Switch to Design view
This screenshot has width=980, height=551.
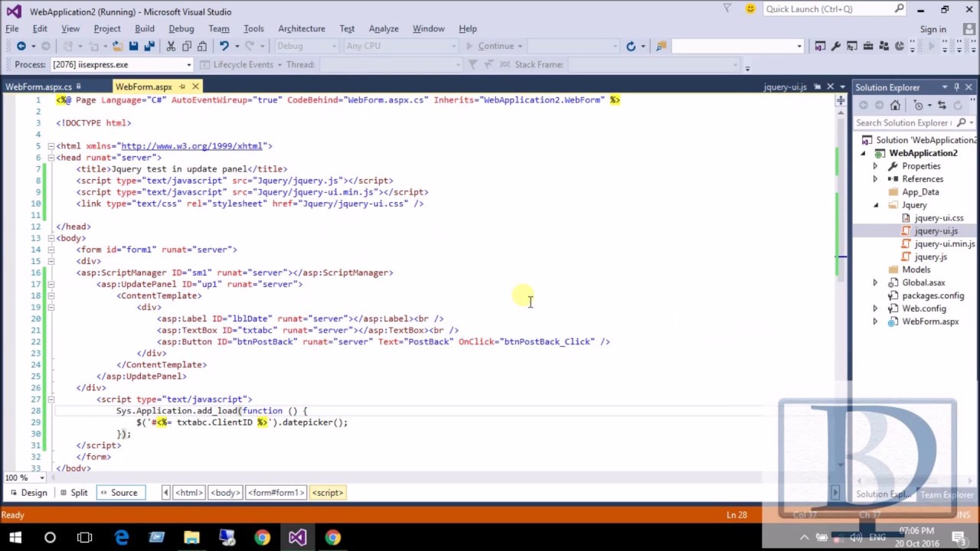(28, 493)
